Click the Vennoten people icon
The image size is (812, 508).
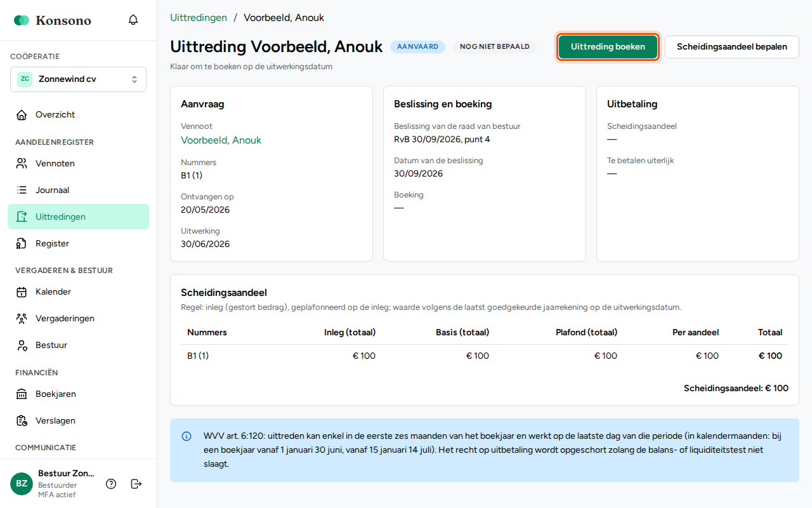click(22, 164)
